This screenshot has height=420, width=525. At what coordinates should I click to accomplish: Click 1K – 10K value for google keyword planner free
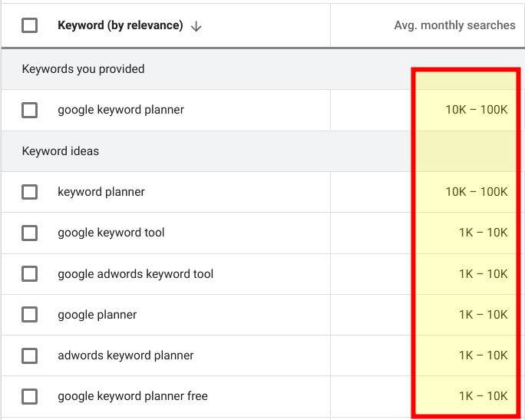click(483, 396)
